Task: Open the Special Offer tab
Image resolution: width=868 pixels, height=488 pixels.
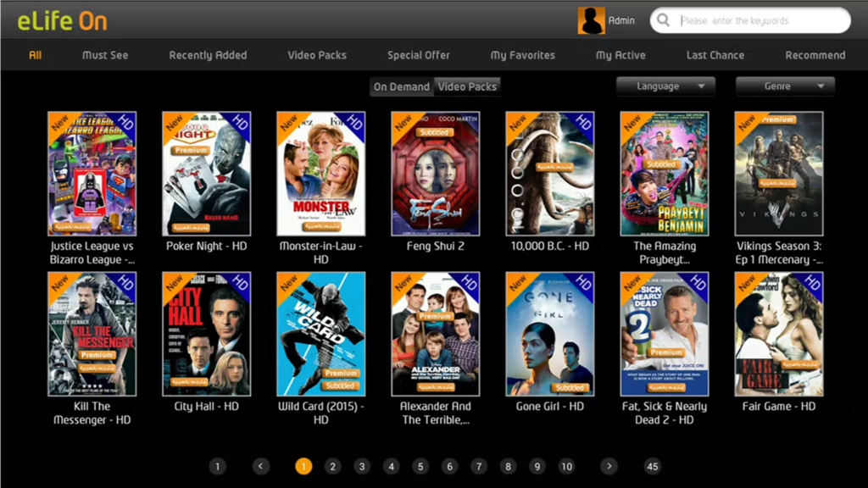Action: (418, 55)
